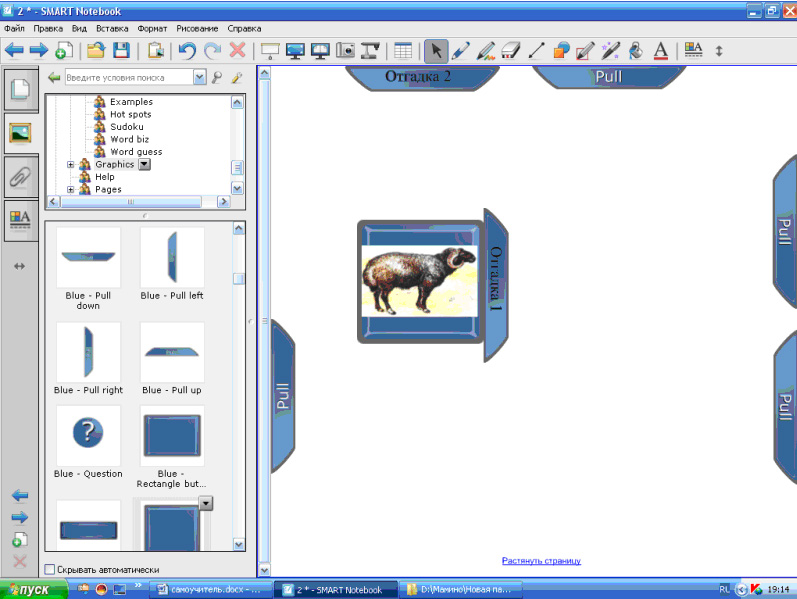Select the Text tool letter A
Image resolution: width=797 pixels, height=599 pixels.
[663, 50]
